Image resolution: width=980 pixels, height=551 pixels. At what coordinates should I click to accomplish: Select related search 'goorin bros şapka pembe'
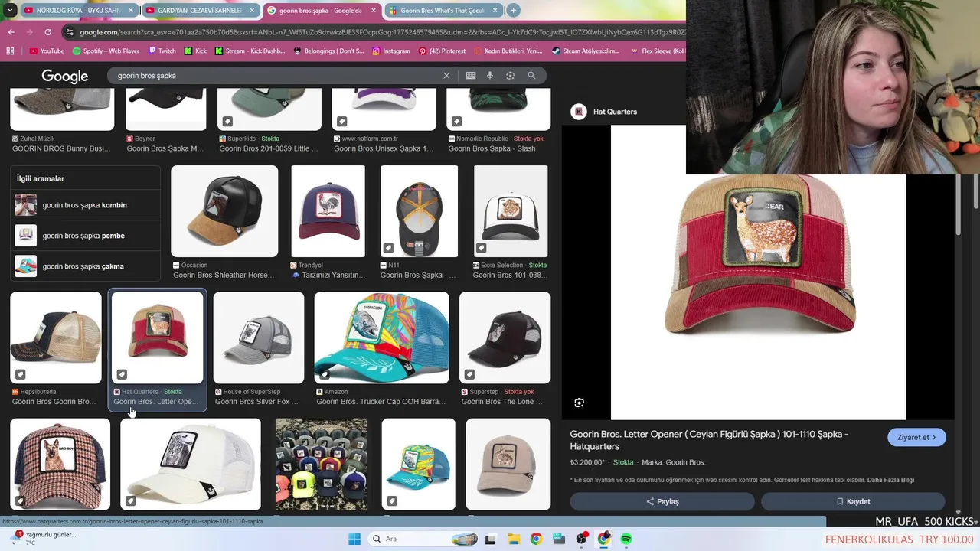pyautogui.click(x=86, y=236)
